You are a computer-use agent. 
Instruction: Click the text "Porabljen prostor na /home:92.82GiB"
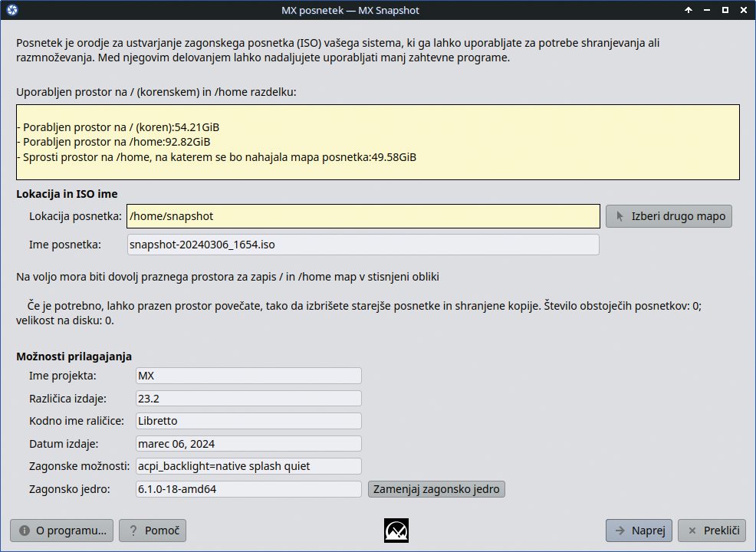point(113,142)
